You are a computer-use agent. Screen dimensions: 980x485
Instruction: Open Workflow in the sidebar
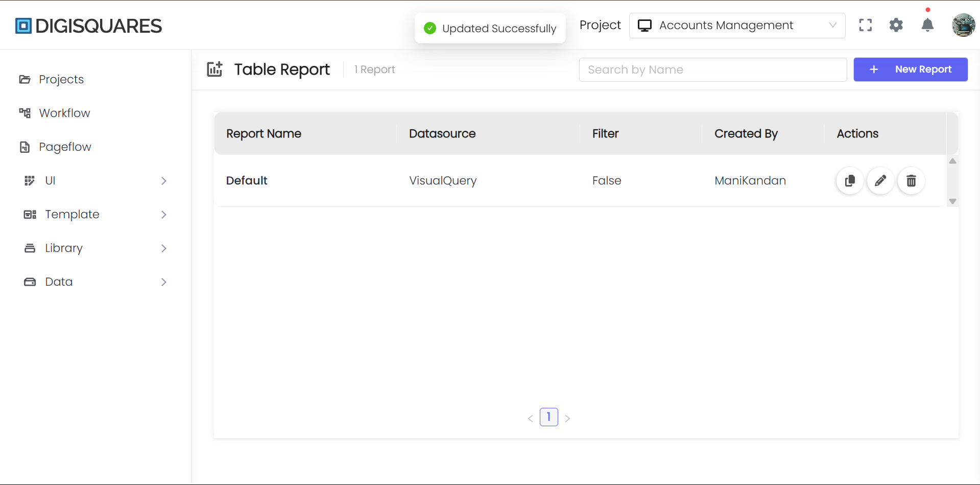(x=64, y=113)
